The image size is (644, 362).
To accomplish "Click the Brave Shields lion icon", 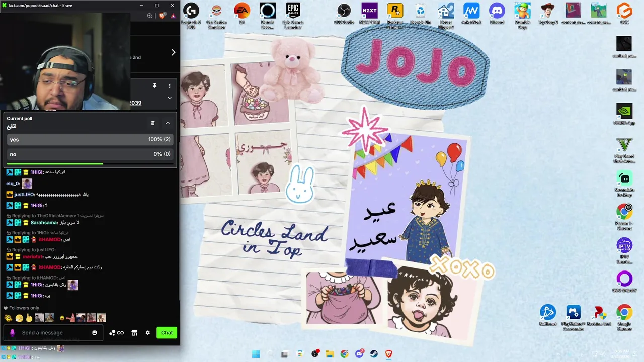I will (x=162, y=16).
